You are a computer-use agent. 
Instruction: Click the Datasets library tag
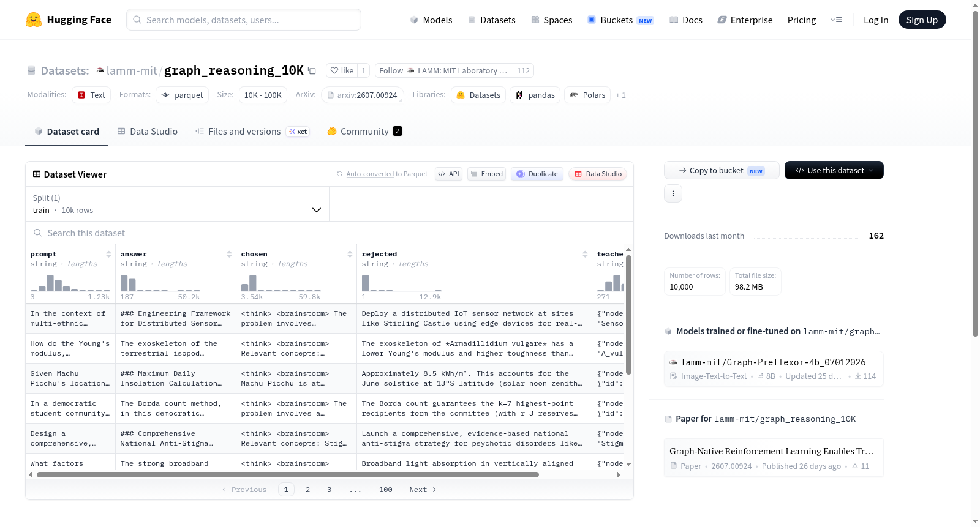[478, 95]
